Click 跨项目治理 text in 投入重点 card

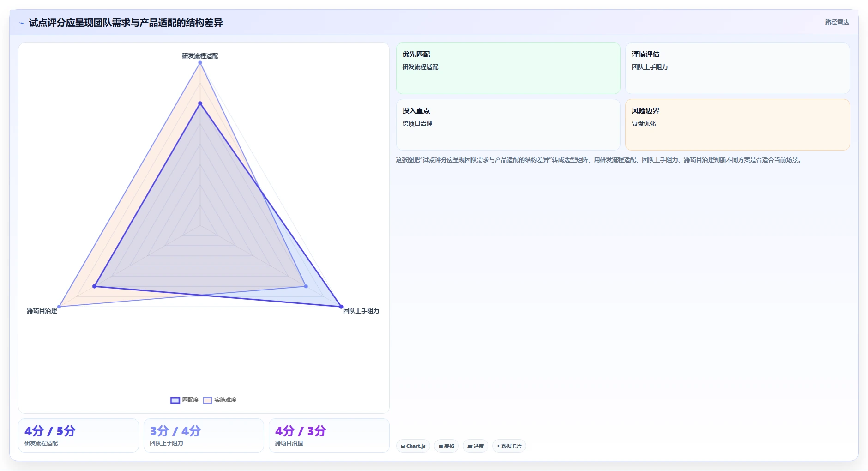417,123
